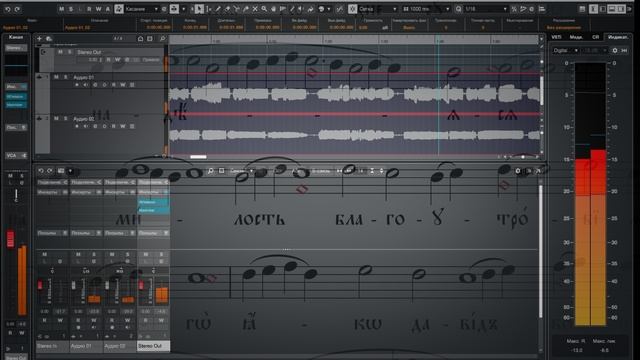
Task: Toggle global Read R automation in toolbar
Action: click(89, 9)
